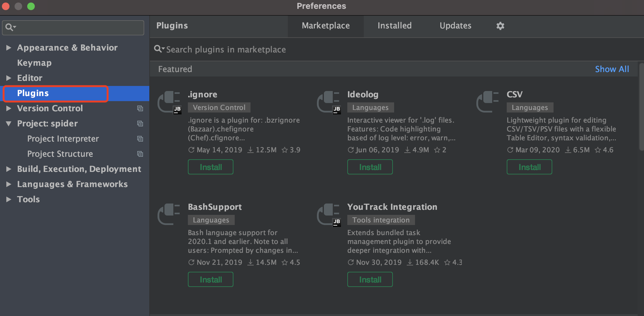Viewport: 644px width, 316px height.
Task: Click CSV update date Mar 09, 2020
Action: [533, 150]
